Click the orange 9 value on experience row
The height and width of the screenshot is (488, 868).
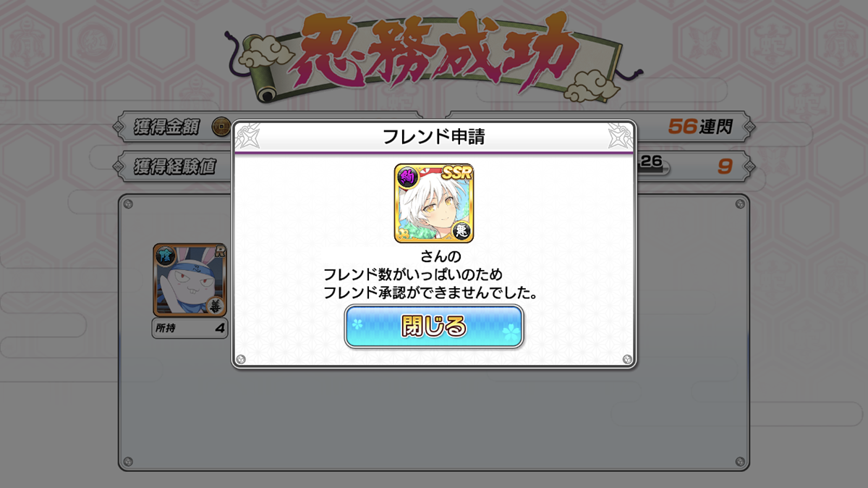[x=725, y=167]
